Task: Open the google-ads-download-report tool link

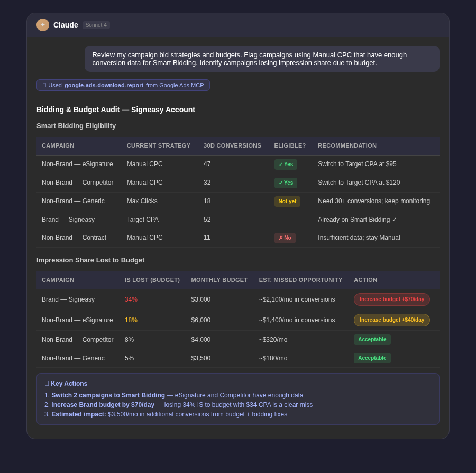Action: pyautogui.click(x=104, y=85)
